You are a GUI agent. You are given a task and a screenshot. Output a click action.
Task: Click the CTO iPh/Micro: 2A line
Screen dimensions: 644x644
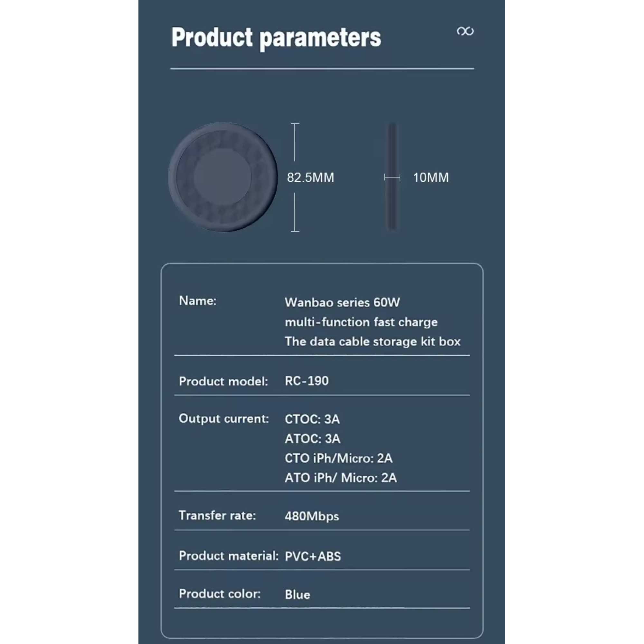(x=338, y=458)
